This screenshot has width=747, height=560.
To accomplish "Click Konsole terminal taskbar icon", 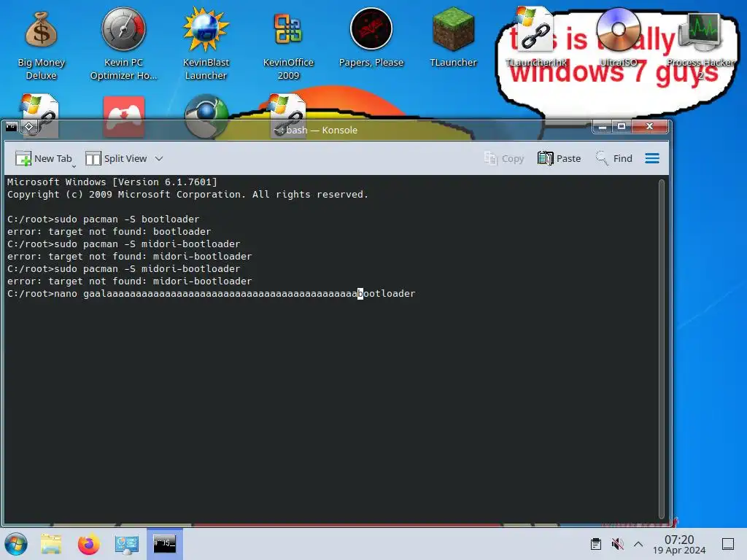I will (x=164, y=544).
